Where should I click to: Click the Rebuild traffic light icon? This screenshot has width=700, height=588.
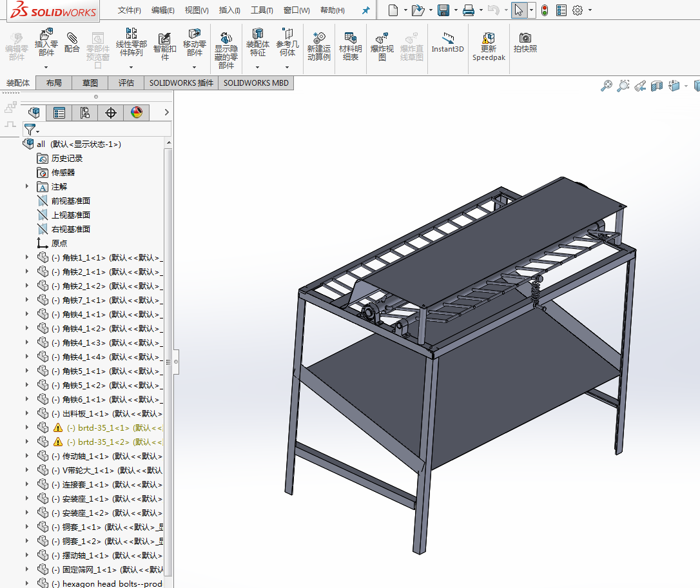pyautogui.click(x=545, y=10)
